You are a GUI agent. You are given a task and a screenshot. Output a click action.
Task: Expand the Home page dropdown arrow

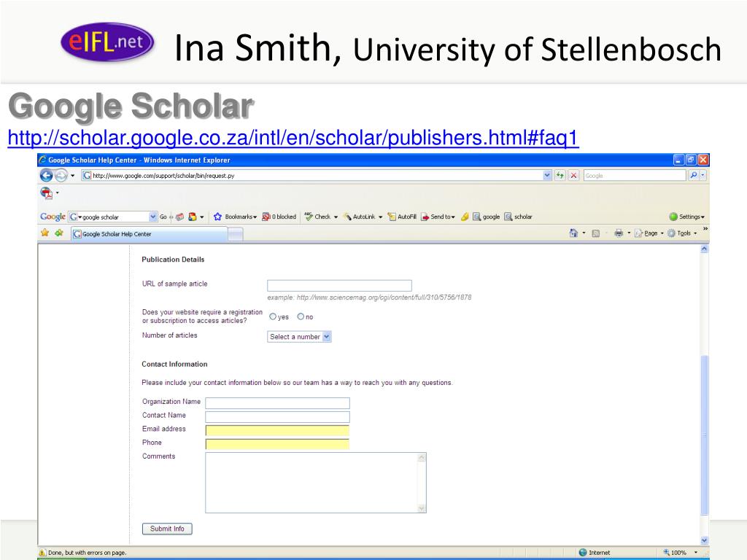[584, 233]
